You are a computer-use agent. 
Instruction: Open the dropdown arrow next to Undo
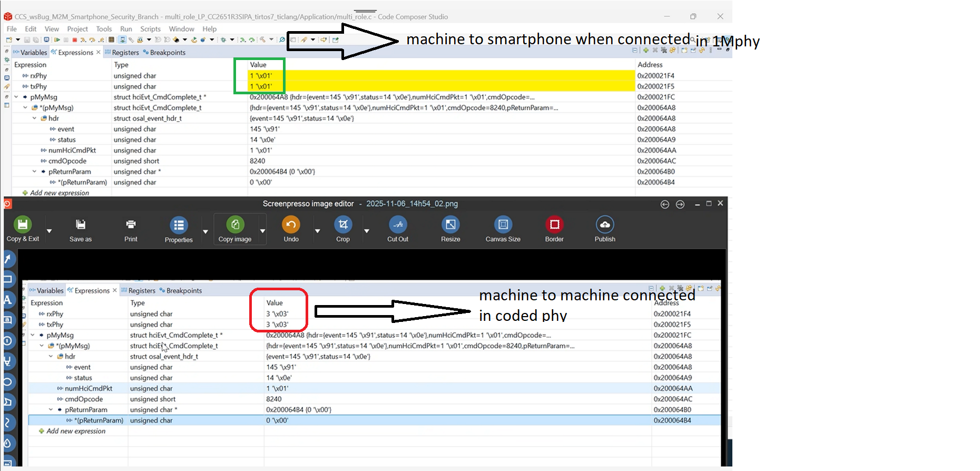[x=317, y=231]
